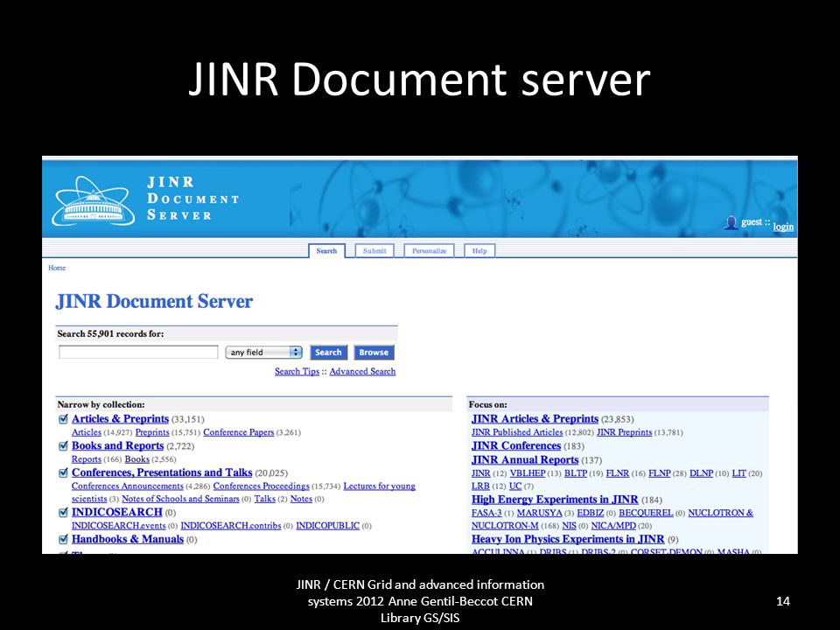The height and width of the screenshot is (630, 840).
Task: Click the JINR atom logo
Action: coord(94,202)
